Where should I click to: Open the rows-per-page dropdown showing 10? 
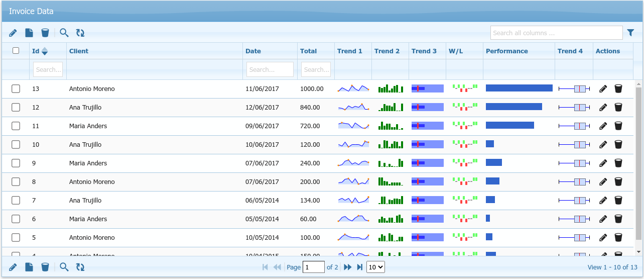click(x=375, y=267)
